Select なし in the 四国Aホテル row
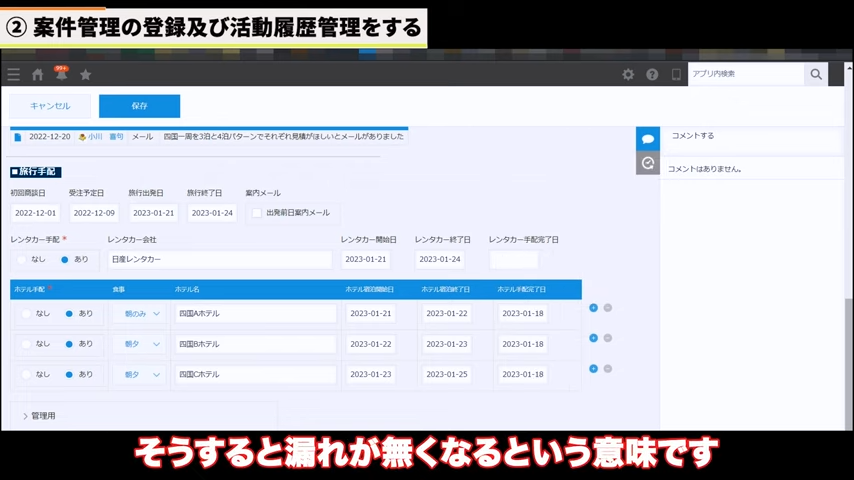The height and width of the screenshot is (480, 854). pos(26,314)
